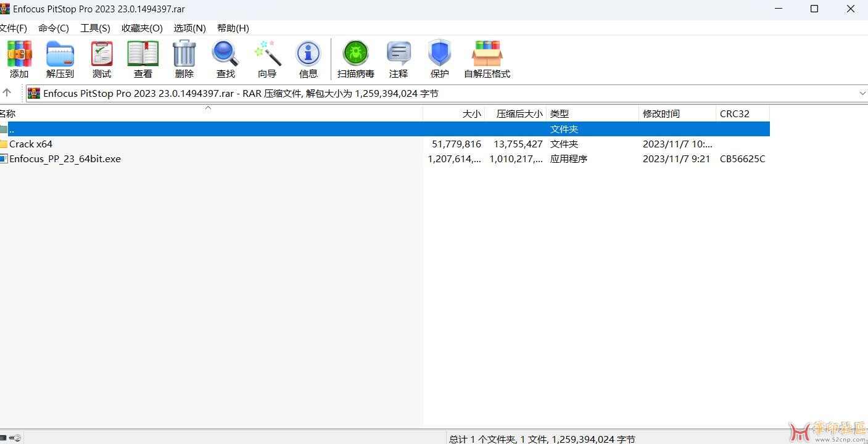The width and height of the screenshot is (868, 444).
Task: Expand the address bar dropdown arrow
Action: (862, 93)
